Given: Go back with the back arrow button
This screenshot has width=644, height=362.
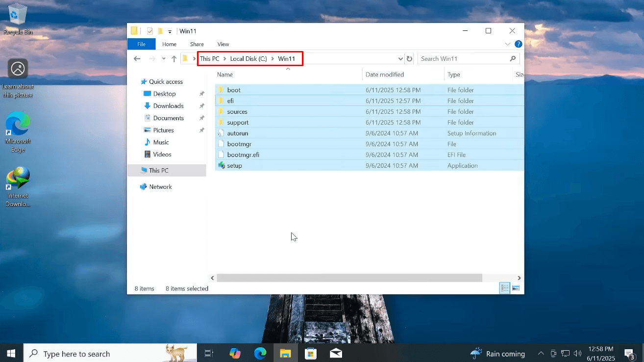Looking at the screenshot, I should (137, 58).
